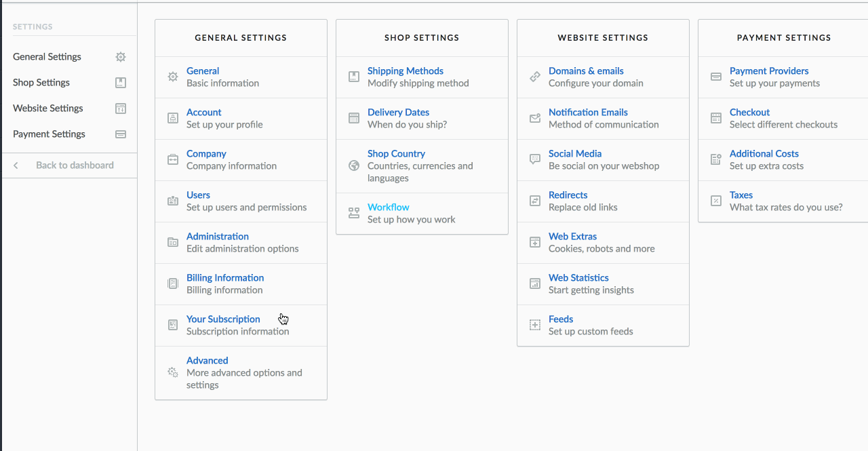868x451 pixels.
Task: Click the icon beside Website Settings in sidebar
Action: pos(121,109)
